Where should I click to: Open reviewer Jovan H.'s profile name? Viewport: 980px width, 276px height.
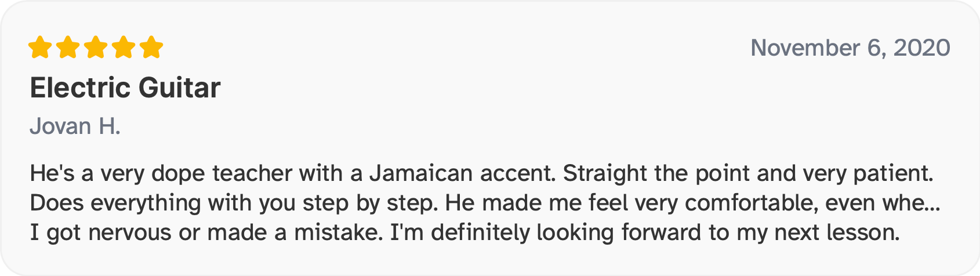[x=75, y=126]
